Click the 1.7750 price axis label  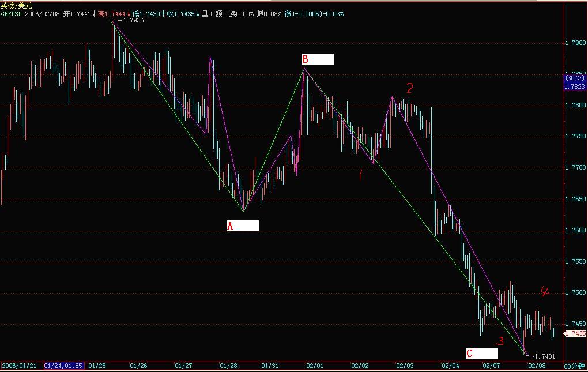575,137
